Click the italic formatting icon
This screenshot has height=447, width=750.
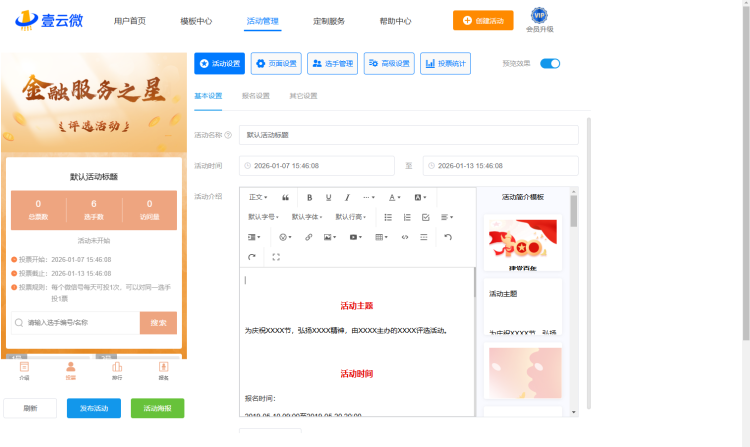pyautogui.click(x=347, y=197)
